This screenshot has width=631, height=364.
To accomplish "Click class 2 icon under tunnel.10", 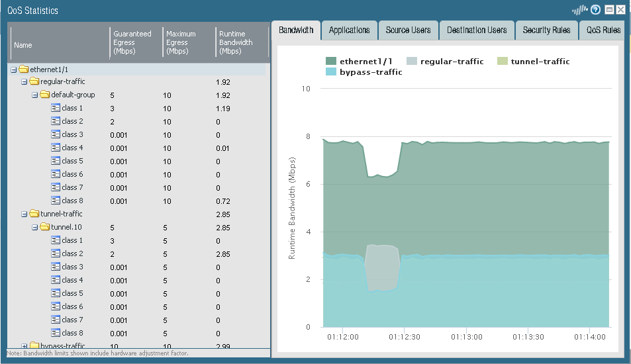I will coord(56,253).
